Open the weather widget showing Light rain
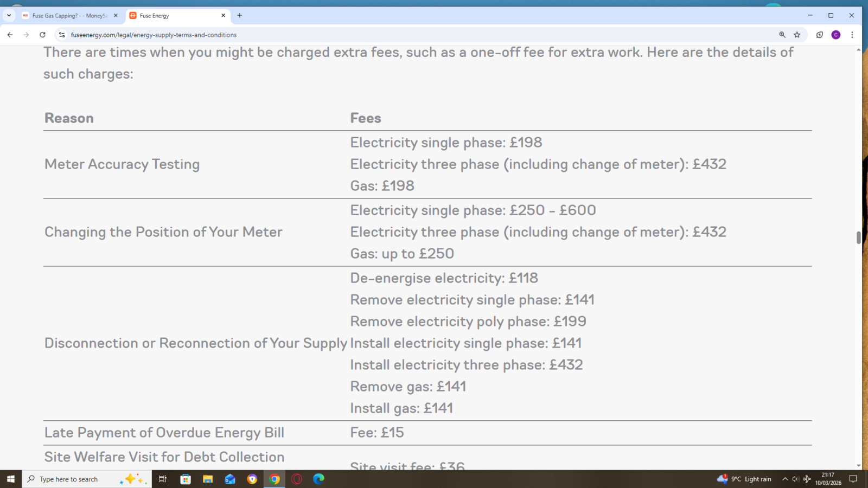Image resolution: width=868 pixels, height=488 pixels. coord(744,479)
